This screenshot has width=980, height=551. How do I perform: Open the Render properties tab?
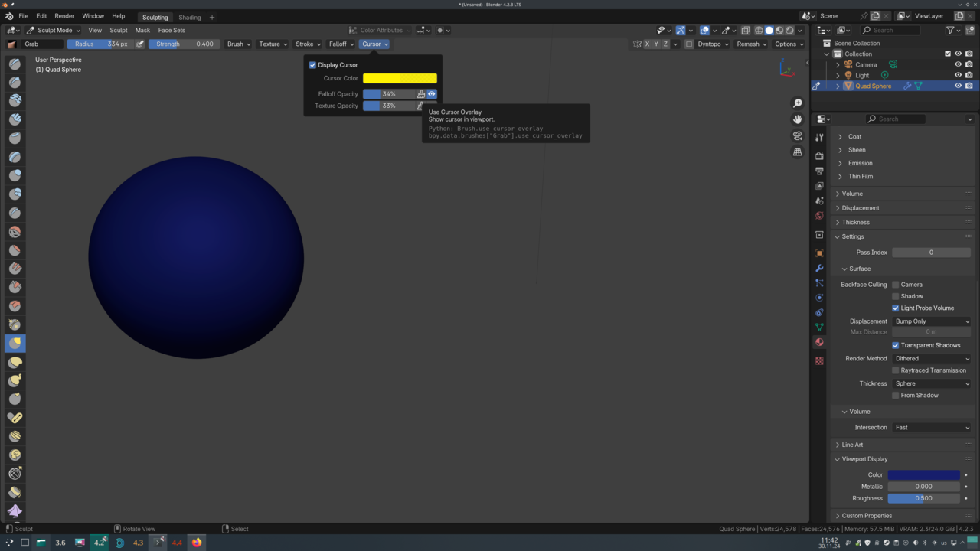tap(819, 156)
